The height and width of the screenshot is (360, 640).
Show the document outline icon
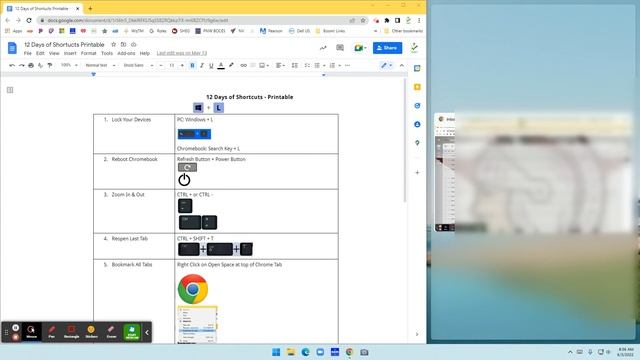pyautogui.click(x=10, y=90)
